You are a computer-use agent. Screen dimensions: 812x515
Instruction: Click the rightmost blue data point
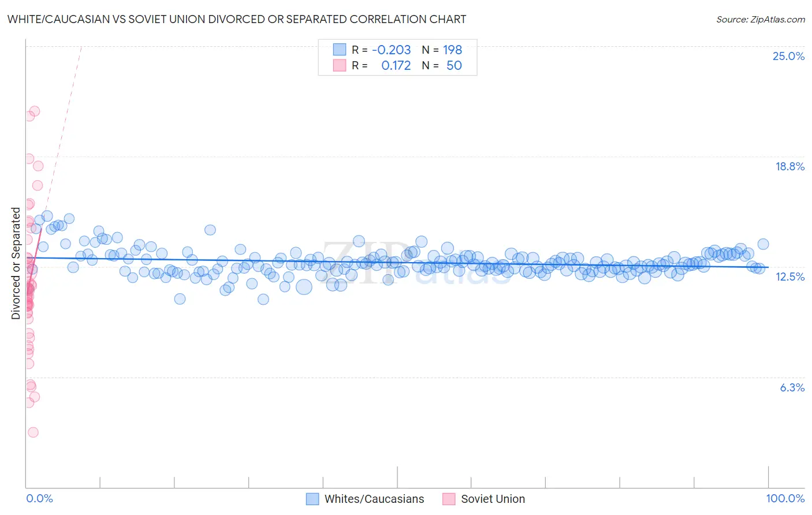coord(763,244)
